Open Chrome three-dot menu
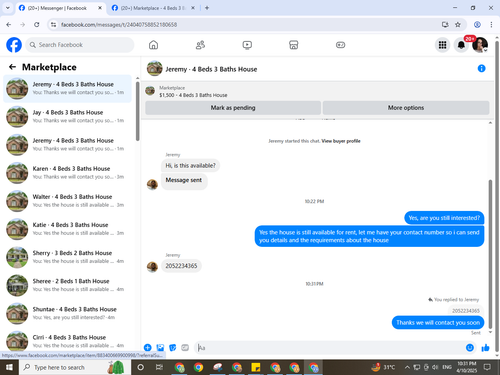 coord(491,24)
